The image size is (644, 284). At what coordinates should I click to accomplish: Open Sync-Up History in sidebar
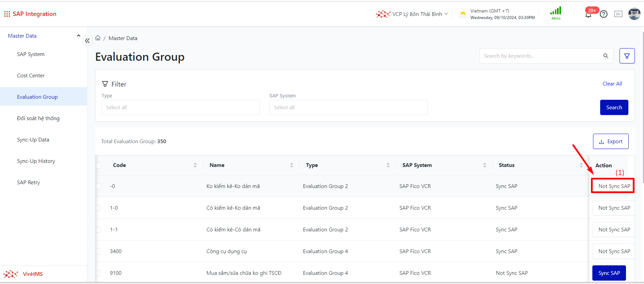(x=36, y=161)
